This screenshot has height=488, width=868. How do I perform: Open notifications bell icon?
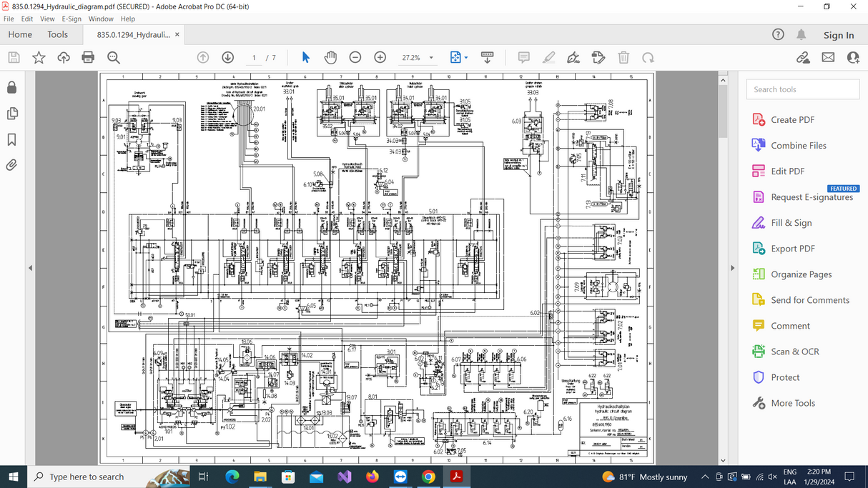pos(801,34)
